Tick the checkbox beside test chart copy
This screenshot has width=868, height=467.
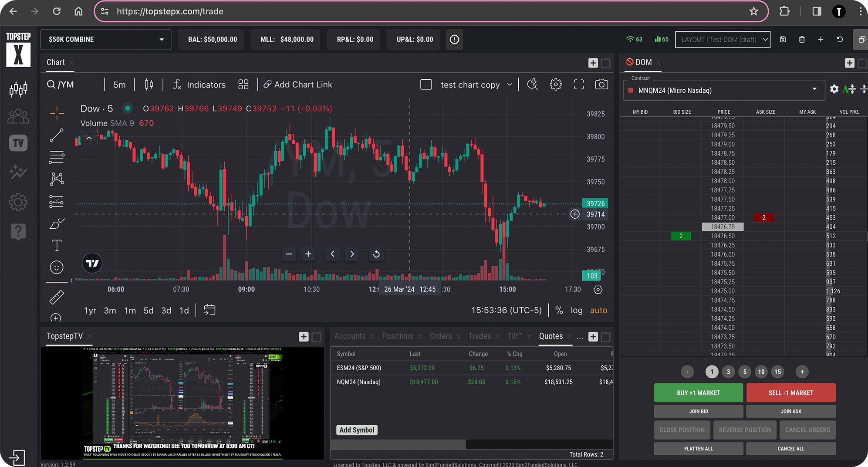426,85
